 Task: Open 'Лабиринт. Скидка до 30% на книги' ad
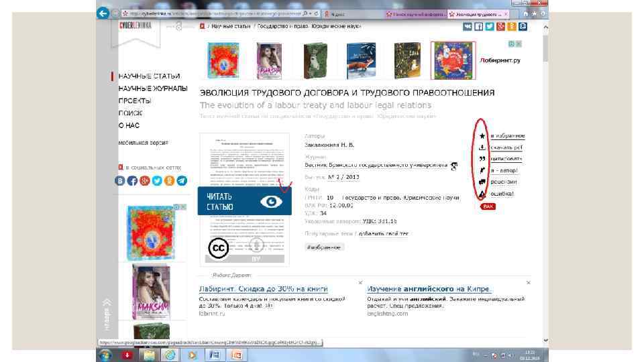click(263, 289)
